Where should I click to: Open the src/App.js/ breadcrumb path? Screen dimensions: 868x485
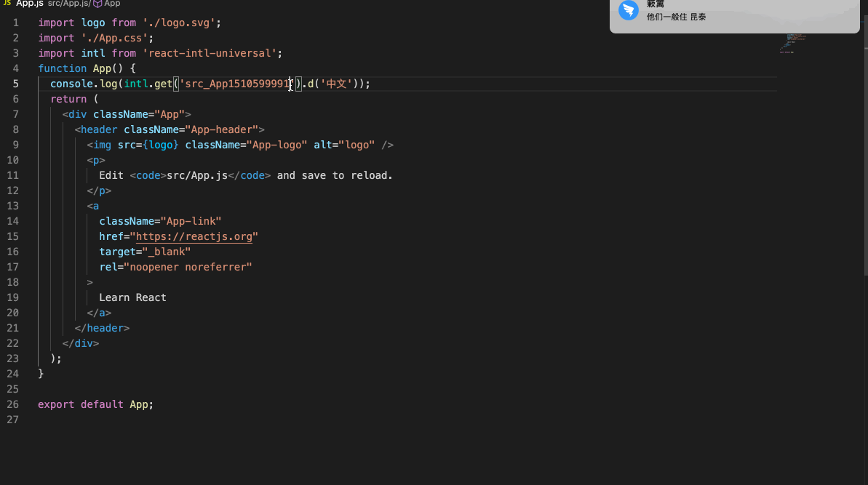coord(68,4)
